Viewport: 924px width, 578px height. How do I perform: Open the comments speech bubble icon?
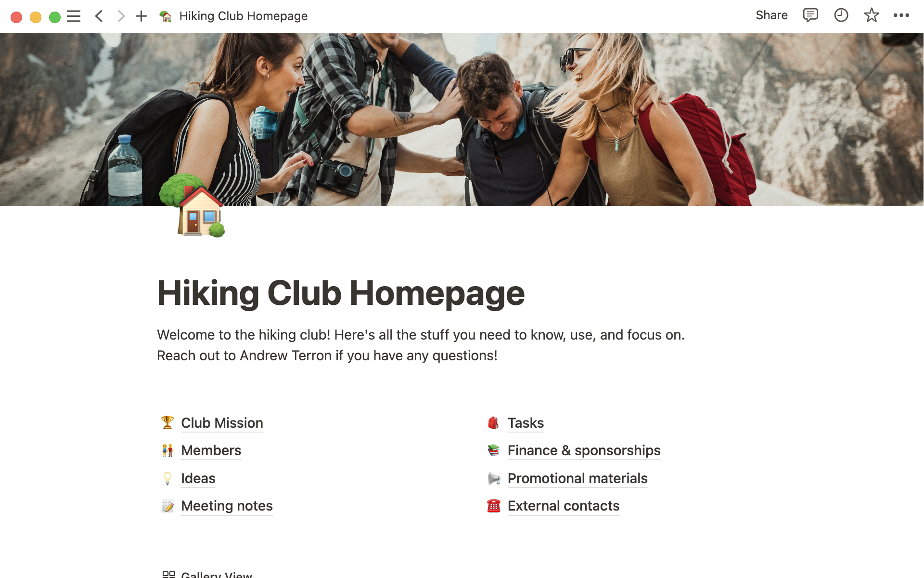pyautogui.click(x=810, y=15)
